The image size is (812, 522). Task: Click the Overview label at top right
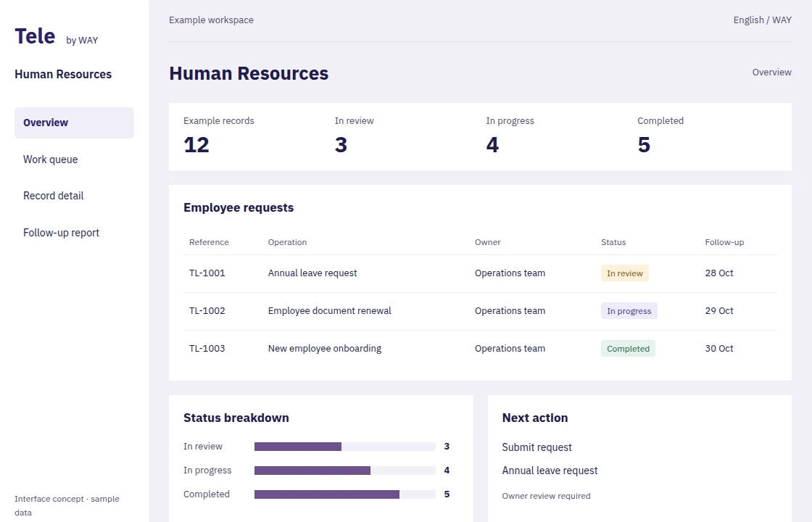click(x=771, y=72)
